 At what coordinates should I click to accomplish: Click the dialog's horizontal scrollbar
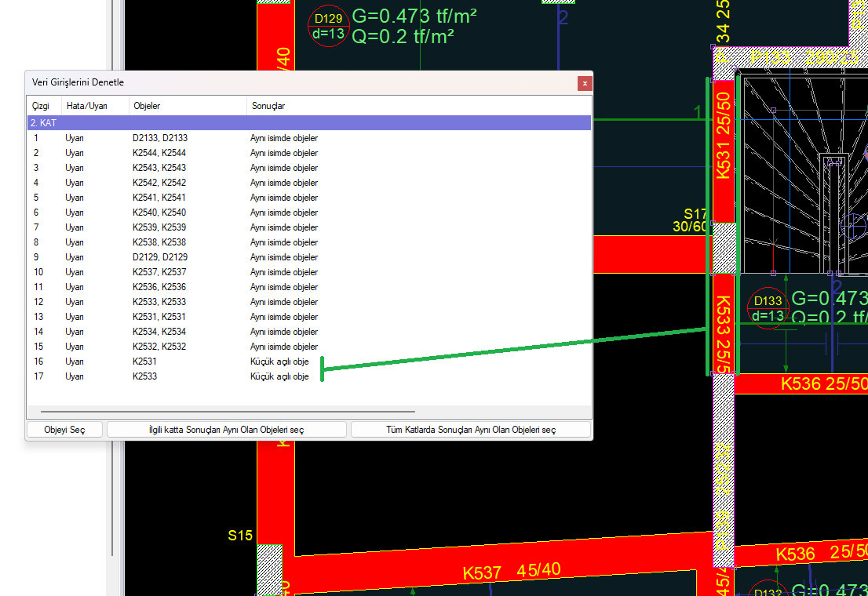point(228,412)
